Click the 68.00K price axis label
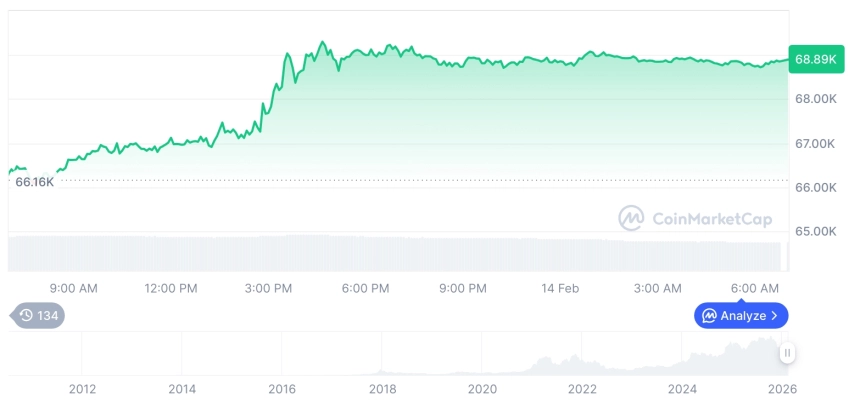 pos(816,99)
